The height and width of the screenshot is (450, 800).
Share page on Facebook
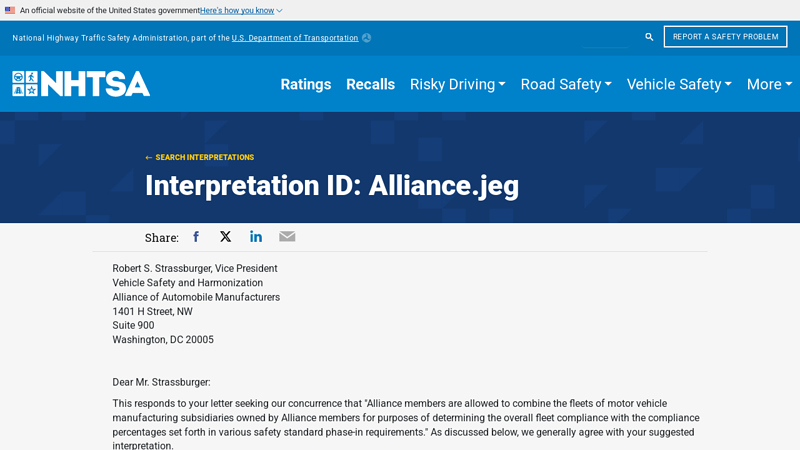point(196,237)
